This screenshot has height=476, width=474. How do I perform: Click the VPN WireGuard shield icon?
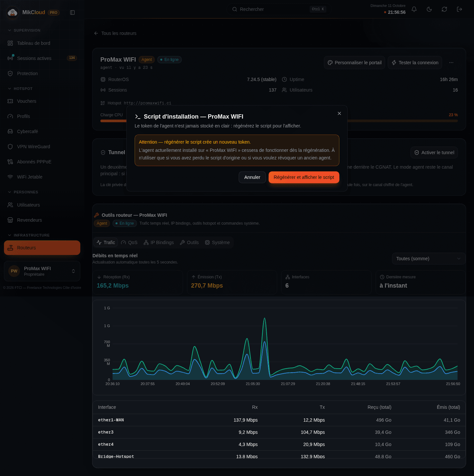click(10, 147)
